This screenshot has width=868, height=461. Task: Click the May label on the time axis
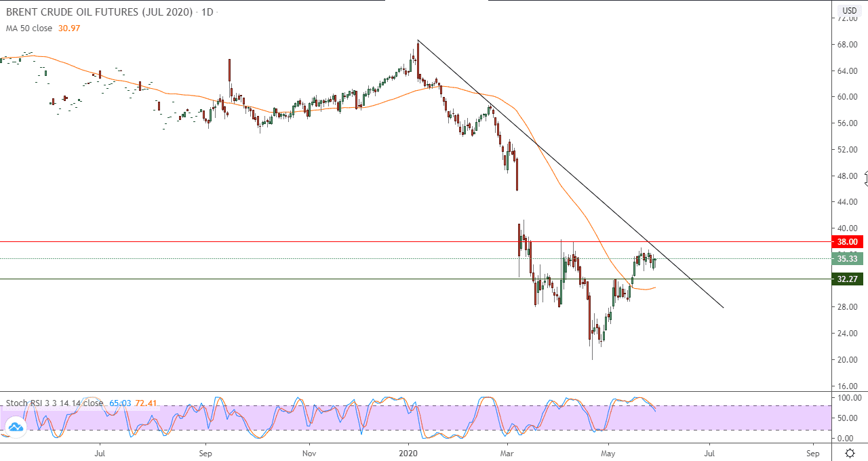tap(608, 453)
